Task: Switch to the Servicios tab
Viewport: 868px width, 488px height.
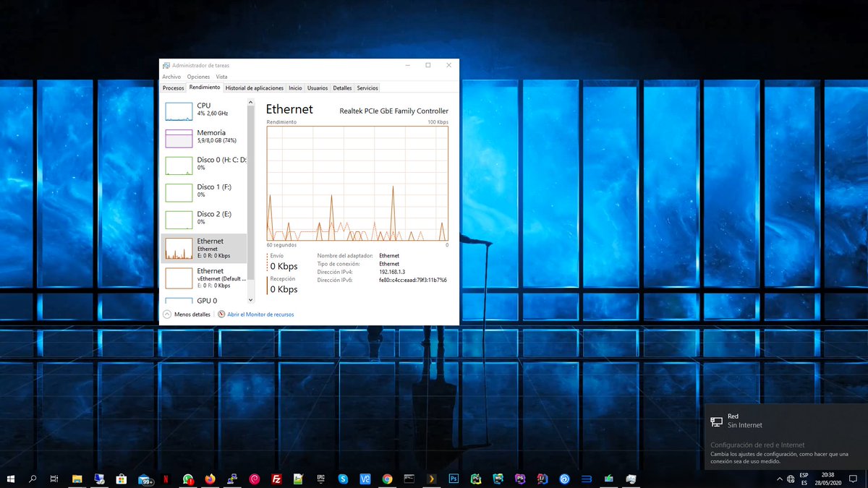Action: pyautogui.click(x=367, y=88)
